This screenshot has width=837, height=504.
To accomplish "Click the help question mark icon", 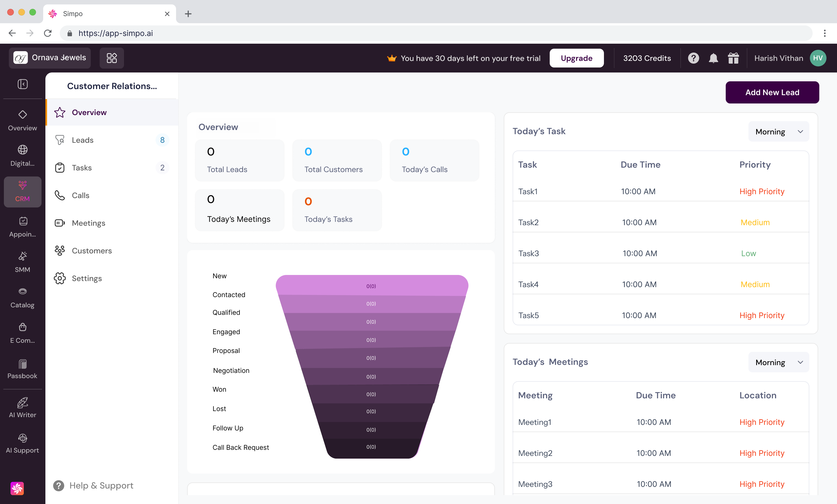I will (693, 58).
